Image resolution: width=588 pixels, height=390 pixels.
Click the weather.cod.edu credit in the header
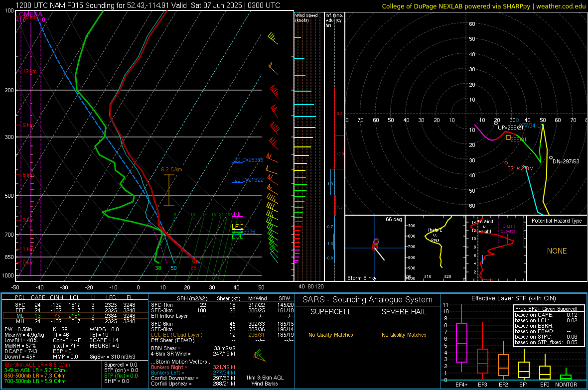pyautogui.click(x=561, y=6)
